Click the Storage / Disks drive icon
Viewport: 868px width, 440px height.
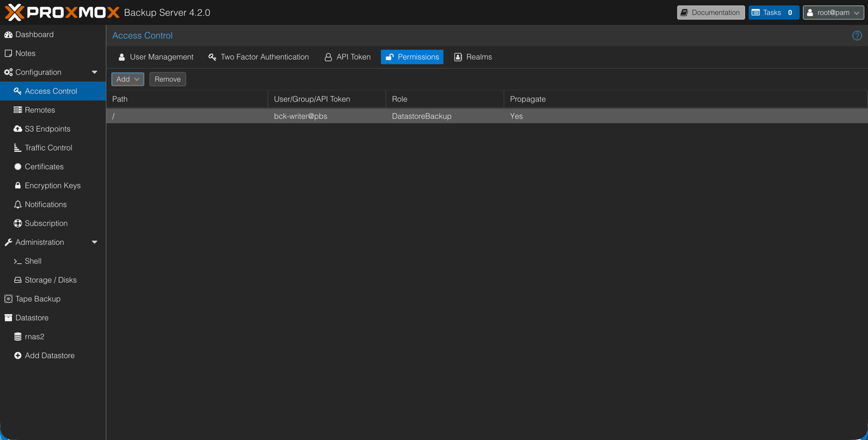pyautogui.click(x=18, y=280)
